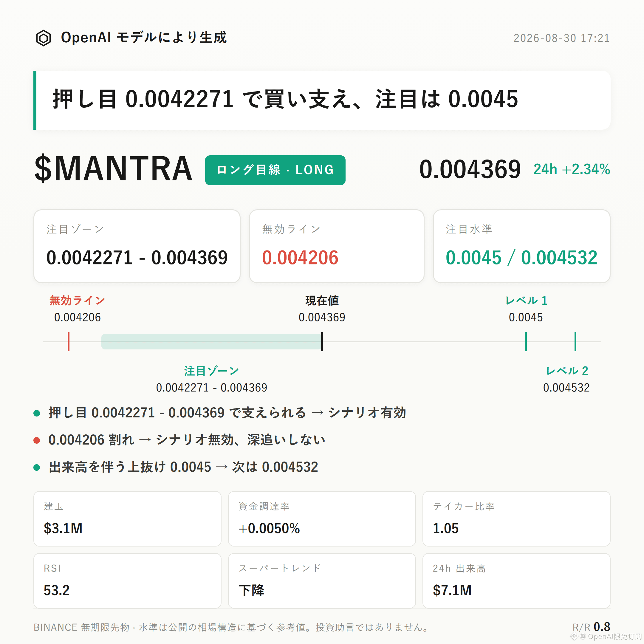Click the 'レベル 2' label below the scale
Screen dimensions: 644x644
pos(566,371)
